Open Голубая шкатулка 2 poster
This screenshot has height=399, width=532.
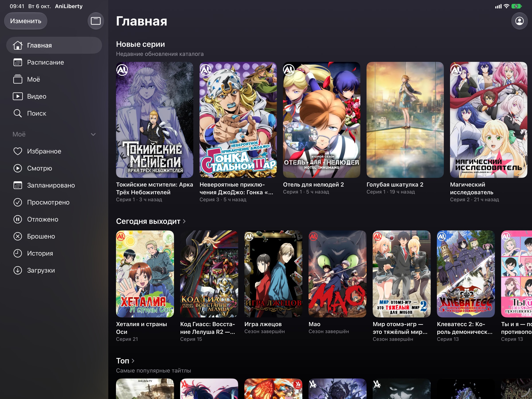click(x=405, y=120)
